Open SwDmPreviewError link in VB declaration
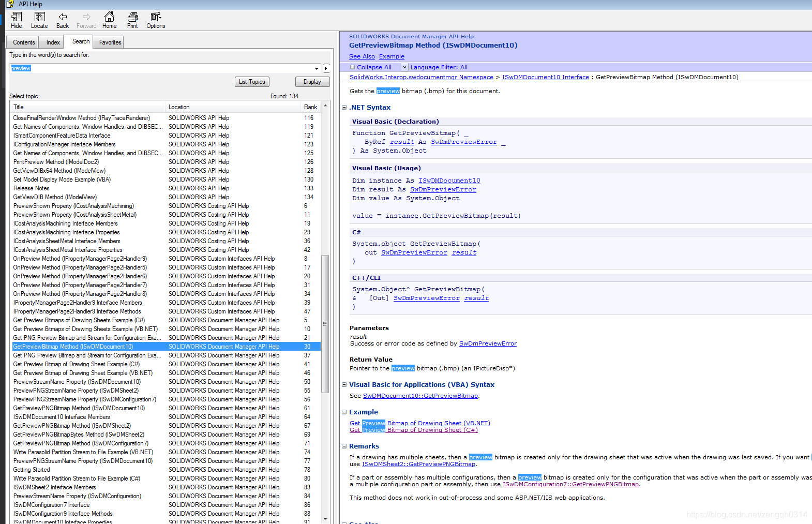Viewport: 812px width, 524px height. tap(464, 142)
